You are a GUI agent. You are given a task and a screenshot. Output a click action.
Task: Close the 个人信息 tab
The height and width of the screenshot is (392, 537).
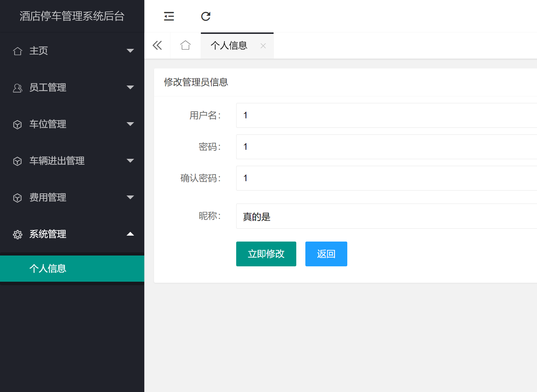point(263,46)
